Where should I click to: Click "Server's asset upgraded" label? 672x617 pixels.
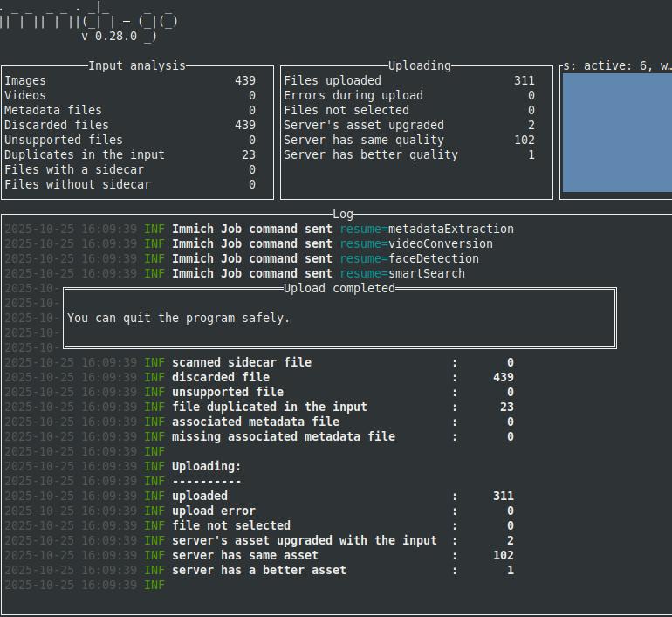point(364,125)
